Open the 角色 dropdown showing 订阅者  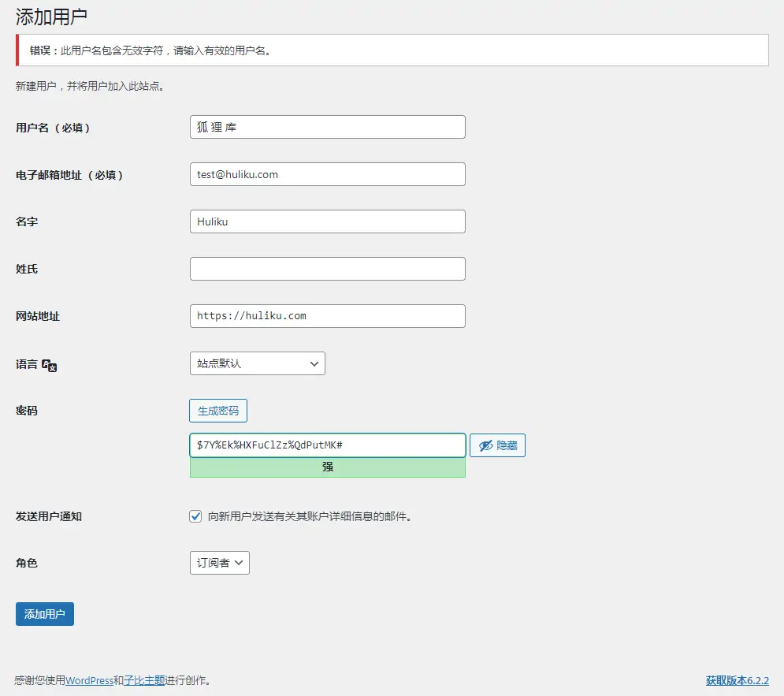(219, 563)
